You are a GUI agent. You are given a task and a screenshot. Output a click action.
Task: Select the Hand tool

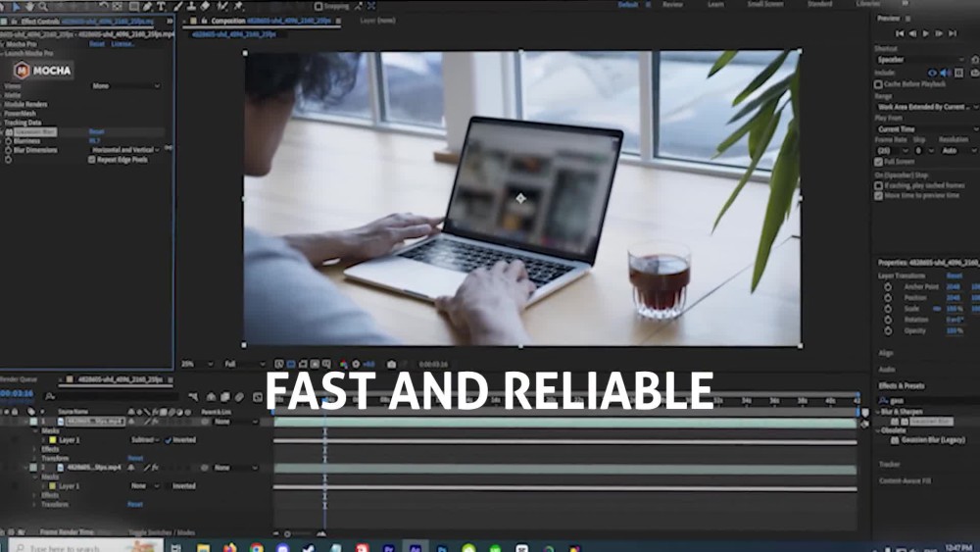30,6
